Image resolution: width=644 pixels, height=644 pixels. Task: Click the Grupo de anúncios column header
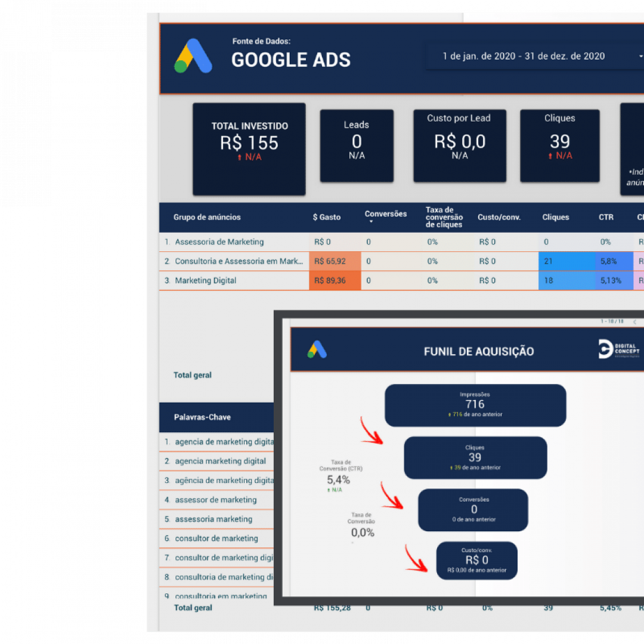coord(207,217)
